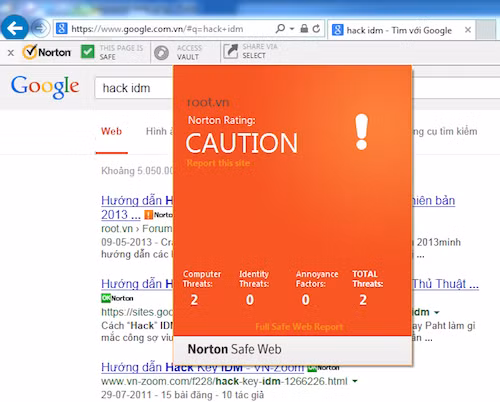Image resolution: width=500 pixels, height=402 pixels.
Task: Expand the dropdown arrow after 'idm' result URL
Action: (x=437, y=312)
